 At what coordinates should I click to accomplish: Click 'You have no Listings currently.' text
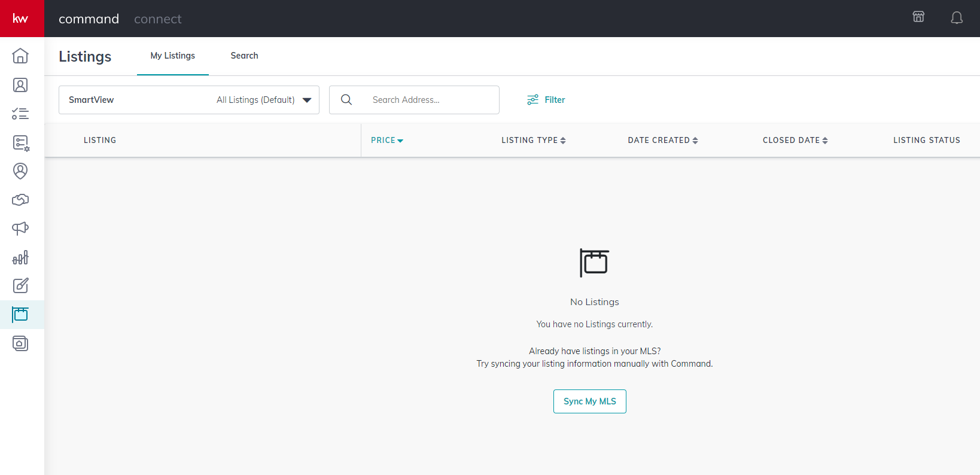(x=595, y=324)
